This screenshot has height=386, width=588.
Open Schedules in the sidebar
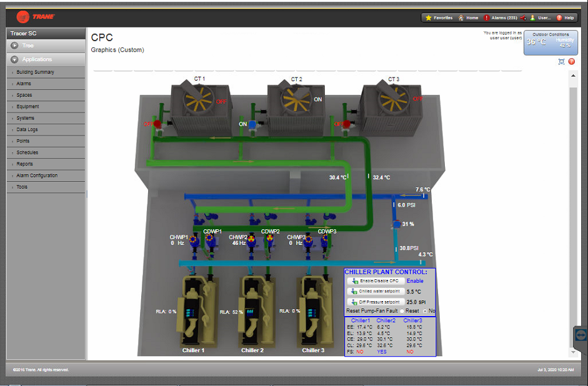pyautogui.click(x=46, y=152)
